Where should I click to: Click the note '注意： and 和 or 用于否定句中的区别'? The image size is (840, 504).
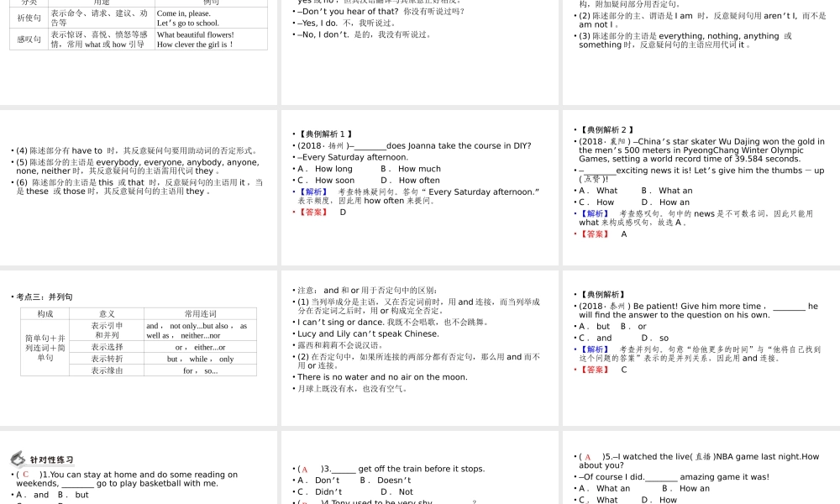[x=368, y=291]
